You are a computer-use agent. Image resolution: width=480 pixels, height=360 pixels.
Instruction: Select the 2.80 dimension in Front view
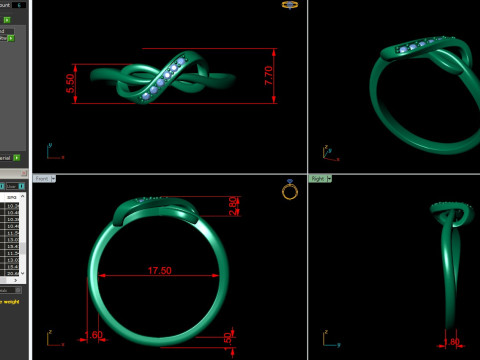tap(233, 206)
